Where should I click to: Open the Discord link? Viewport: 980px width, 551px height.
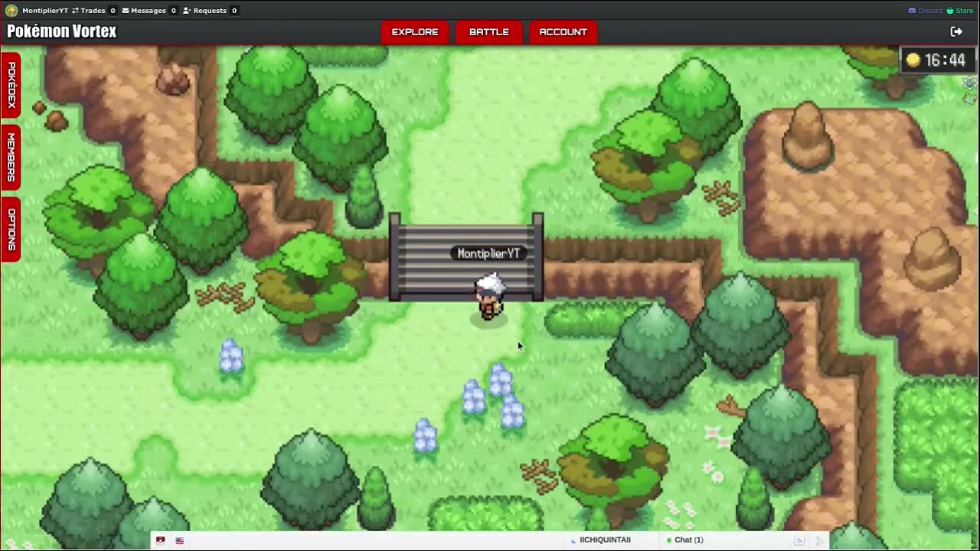(x=925, y=11)
